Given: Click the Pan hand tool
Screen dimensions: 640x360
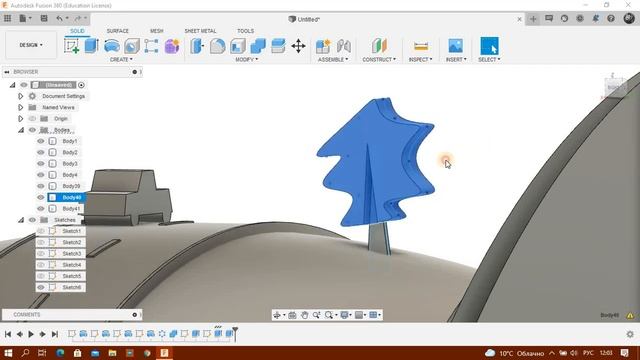Looking at the screenshot, I should click(x=304, y=315).
